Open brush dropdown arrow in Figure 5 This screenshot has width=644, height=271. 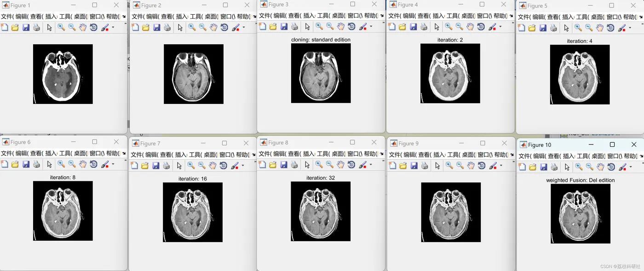point(630,28)
